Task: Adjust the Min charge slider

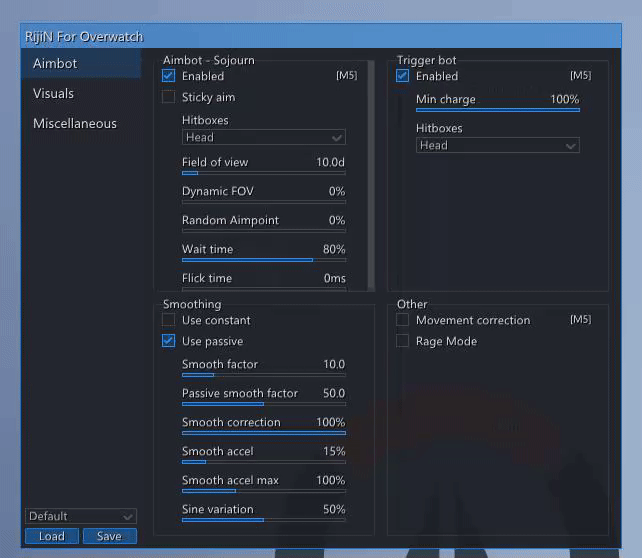Action: point(497,110)
